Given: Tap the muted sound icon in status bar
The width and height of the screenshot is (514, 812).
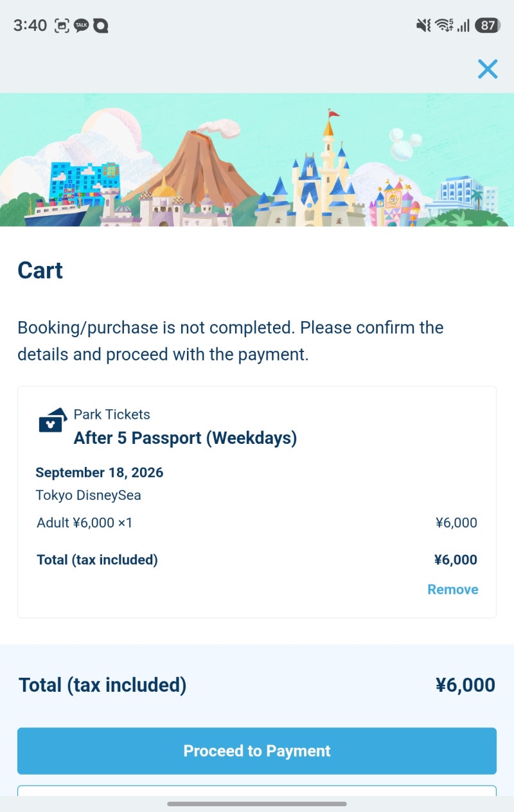Looking at the screenshot, I should [x=423, y=26].
